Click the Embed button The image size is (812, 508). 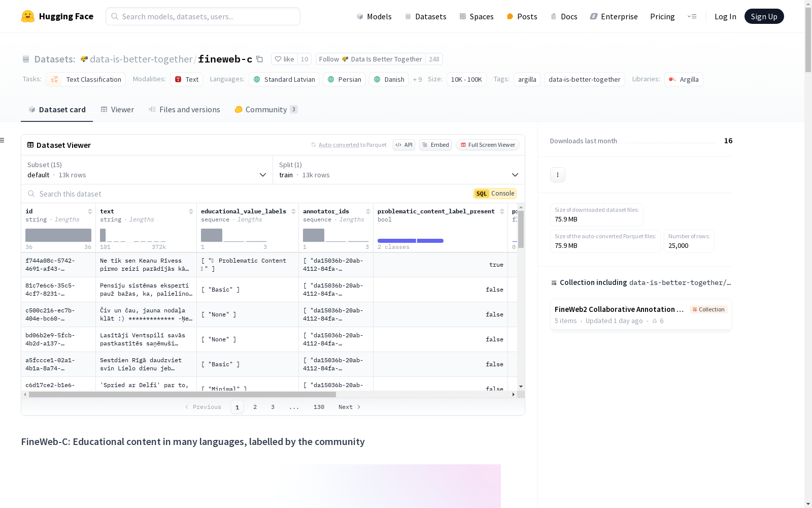(x=435, y=145)
